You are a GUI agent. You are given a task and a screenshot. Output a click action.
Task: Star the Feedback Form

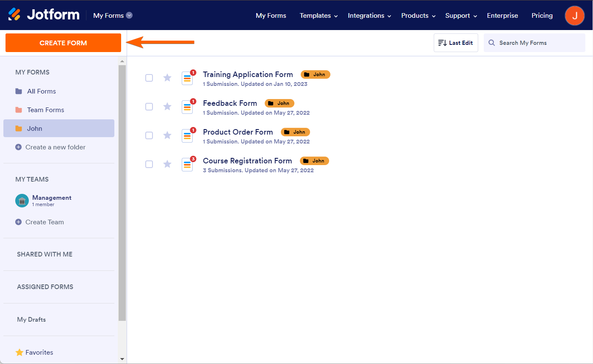[167, 107]
